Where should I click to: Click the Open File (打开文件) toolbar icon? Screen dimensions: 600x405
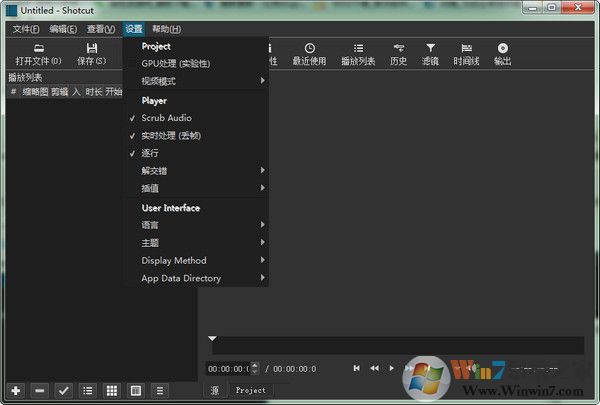(38, 53)
